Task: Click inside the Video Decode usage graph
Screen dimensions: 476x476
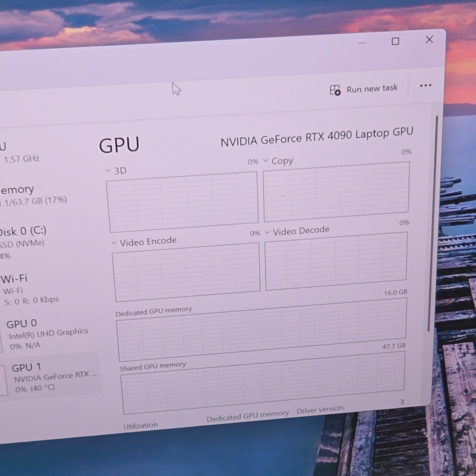Action: 336,261
